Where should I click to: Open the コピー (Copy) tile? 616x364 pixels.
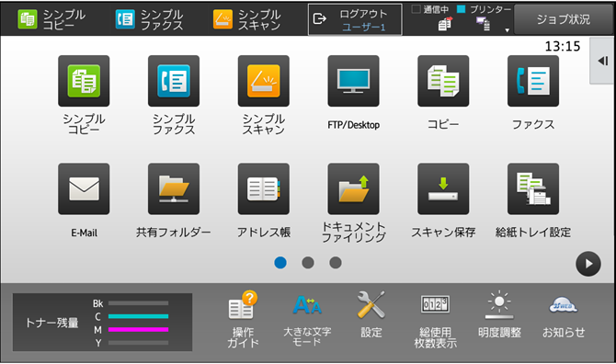tap(443, 81)
